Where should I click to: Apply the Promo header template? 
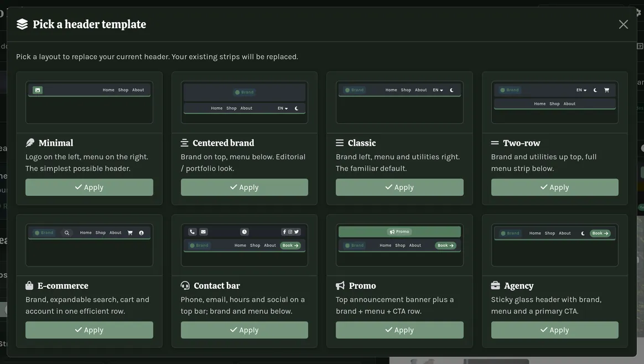[399, 330]
